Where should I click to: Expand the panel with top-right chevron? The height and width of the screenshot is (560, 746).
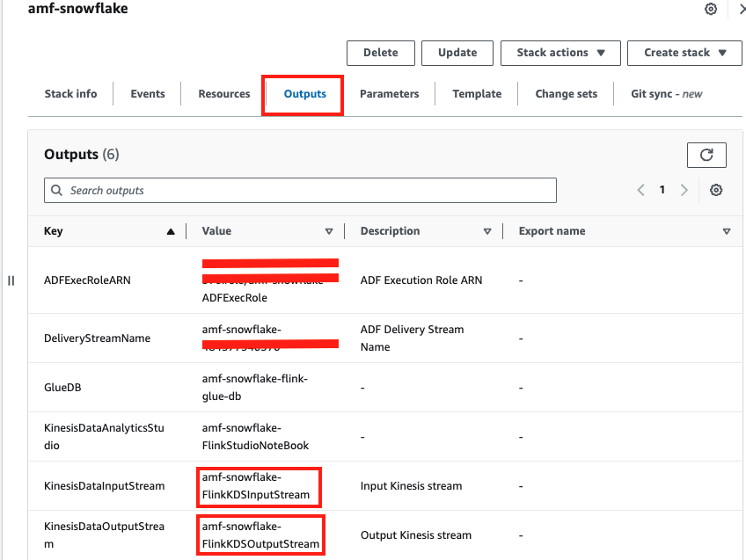click(741, 10)
